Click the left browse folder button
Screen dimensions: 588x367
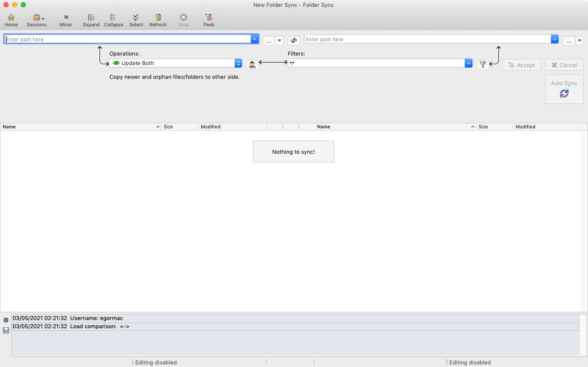pos(269,41)
